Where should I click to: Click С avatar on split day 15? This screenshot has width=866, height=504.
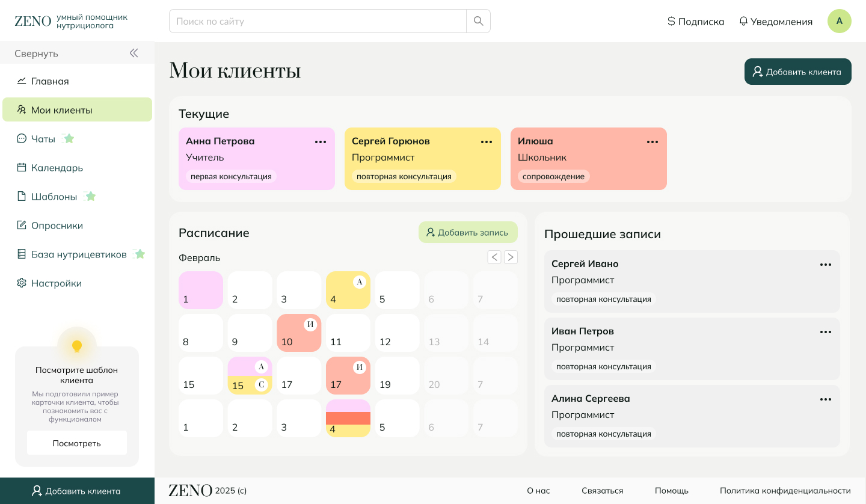[x=261, y=384]
